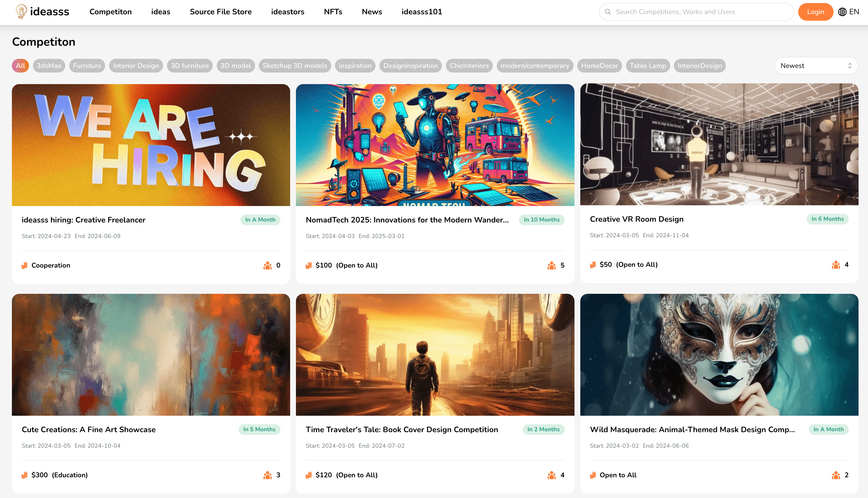
Task: Click the globe language icon
Action: point(842,12)
